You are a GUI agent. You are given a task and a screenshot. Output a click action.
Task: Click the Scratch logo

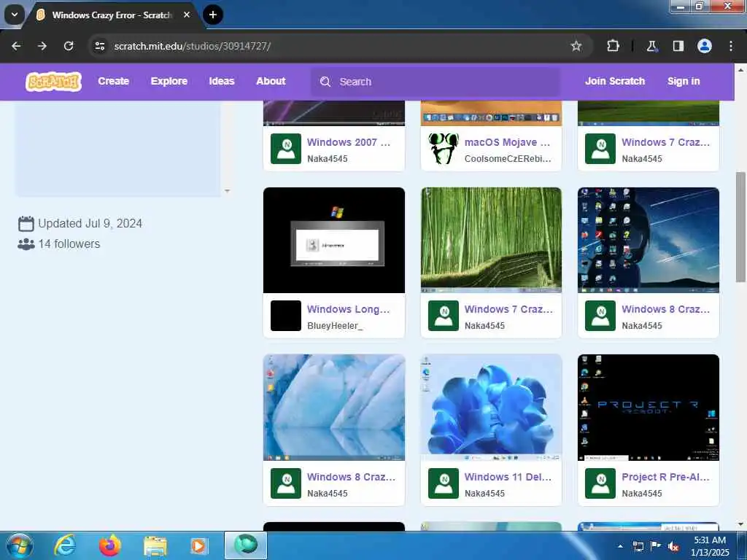pyautogui.click(x=53, y=82)
